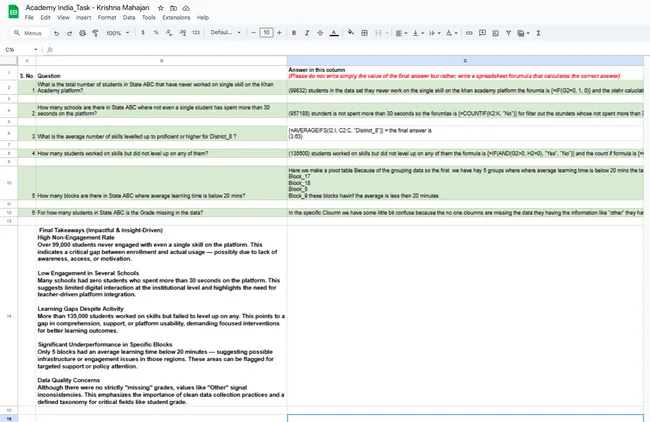Open the horizontal align dropdown
The width and height of the screenshot is (650, 422).
[401, 33]
